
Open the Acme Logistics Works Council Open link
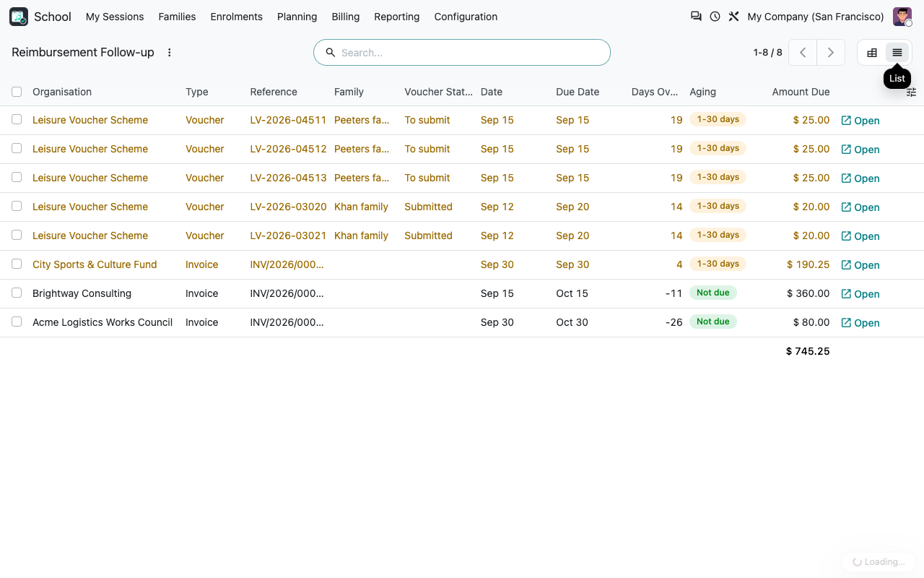[x=860, y=323]
